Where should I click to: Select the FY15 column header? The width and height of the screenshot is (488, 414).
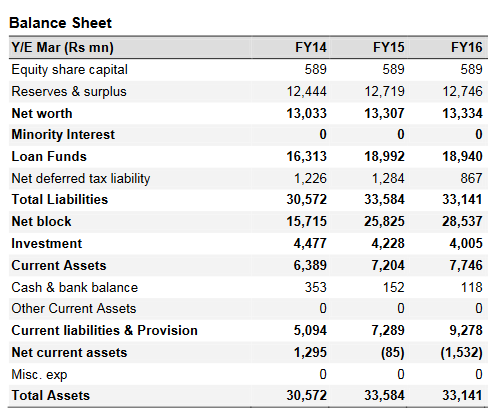click(389, 47)
